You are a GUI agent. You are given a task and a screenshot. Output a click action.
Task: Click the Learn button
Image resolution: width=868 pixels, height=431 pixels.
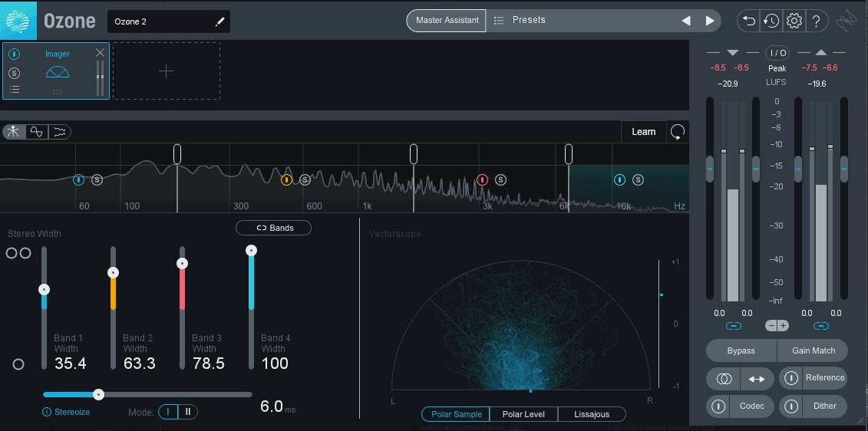click(x=644, y=132)
